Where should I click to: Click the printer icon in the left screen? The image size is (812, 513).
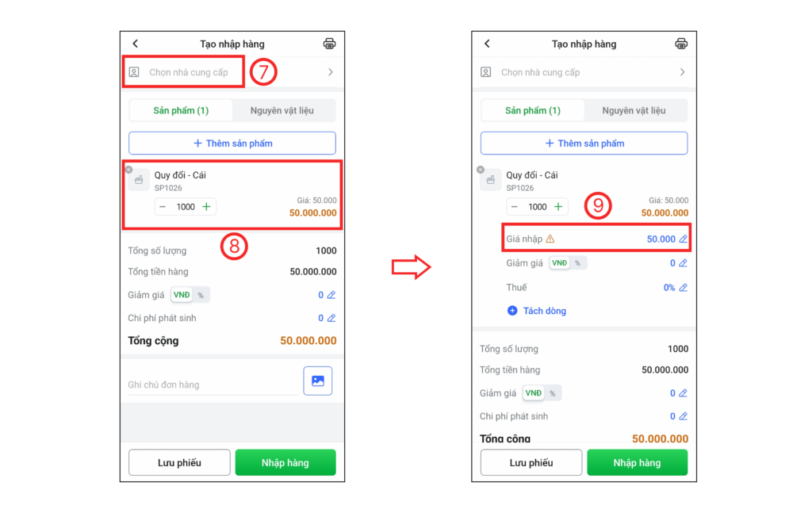[329, 44]
